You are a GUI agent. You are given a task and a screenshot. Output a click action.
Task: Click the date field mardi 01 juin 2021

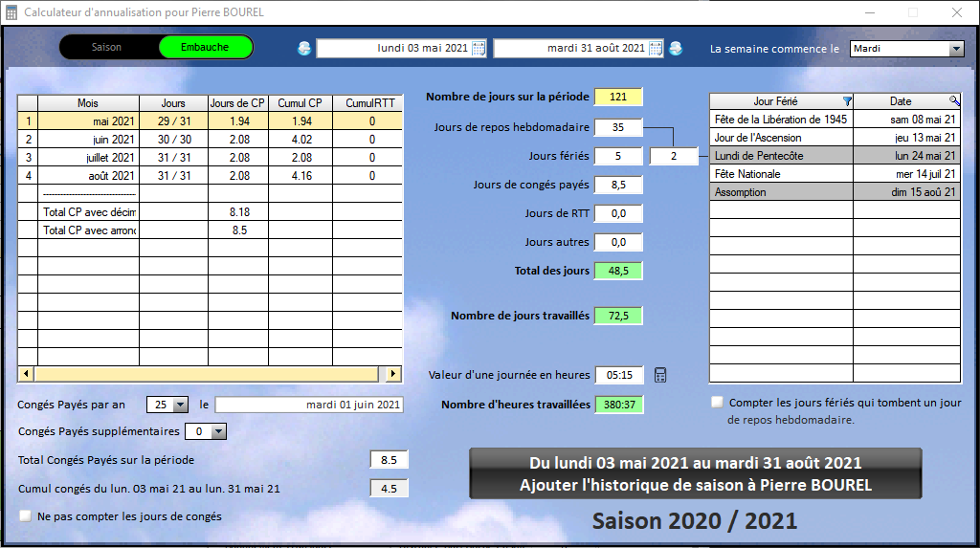309,405
